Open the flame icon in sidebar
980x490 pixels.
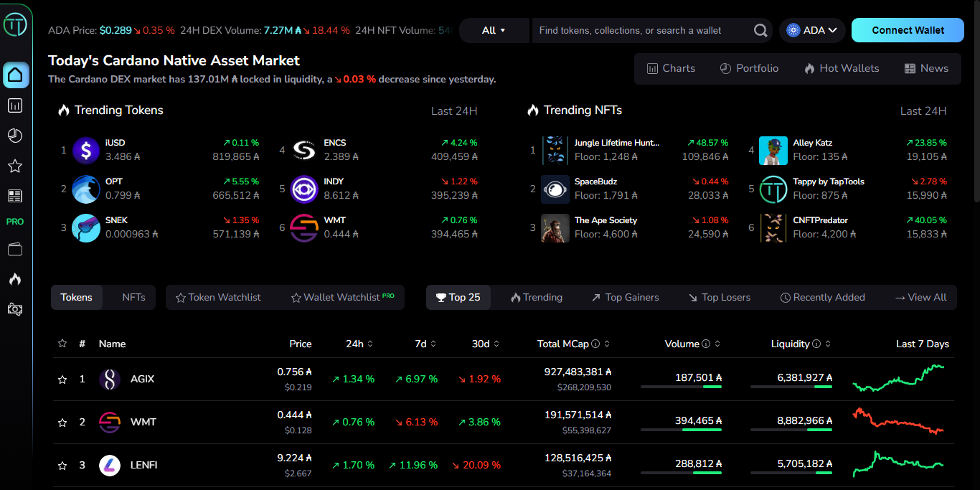point(15,279)
